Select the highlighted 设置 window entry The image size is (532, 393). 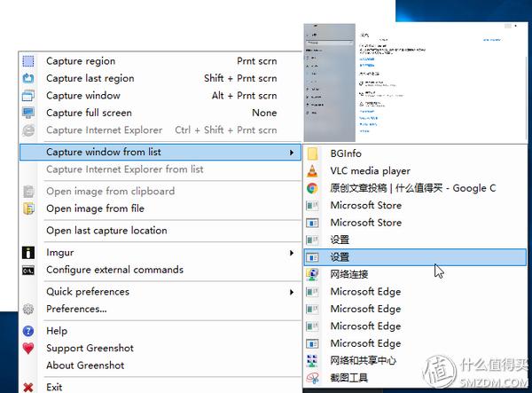(x=415, y=257)
